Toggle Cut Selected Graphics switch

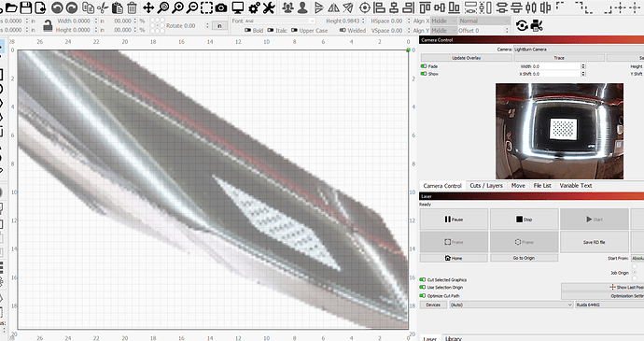click(x=423, y=279)
